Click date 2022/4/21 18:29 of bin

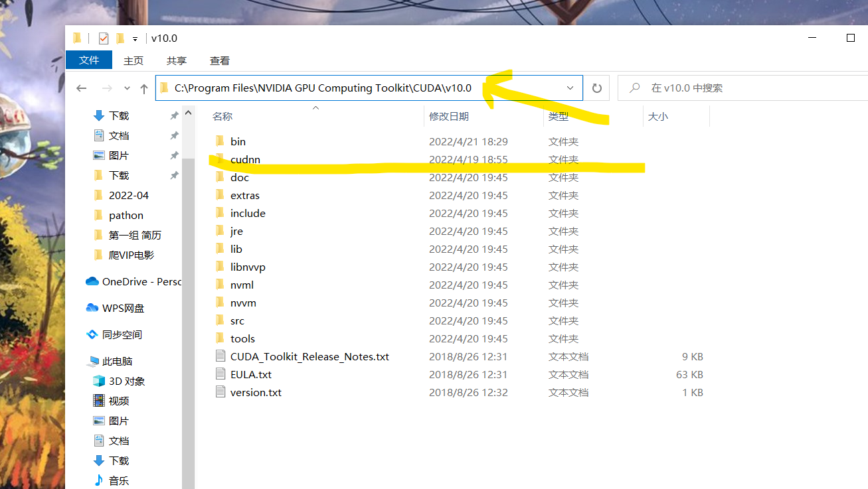point(468,141)
